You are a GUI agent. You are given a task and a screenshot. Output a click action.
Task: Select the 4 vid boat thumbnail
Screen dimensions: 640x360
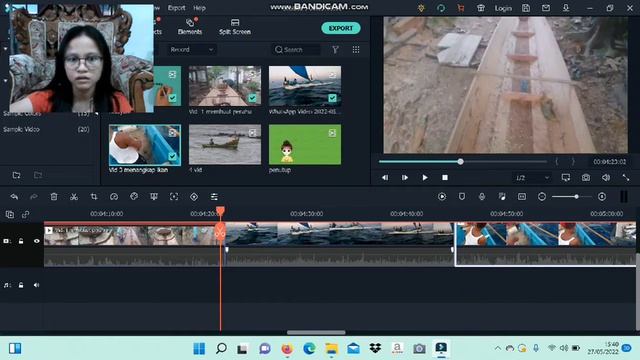click(x=225, y=144)
